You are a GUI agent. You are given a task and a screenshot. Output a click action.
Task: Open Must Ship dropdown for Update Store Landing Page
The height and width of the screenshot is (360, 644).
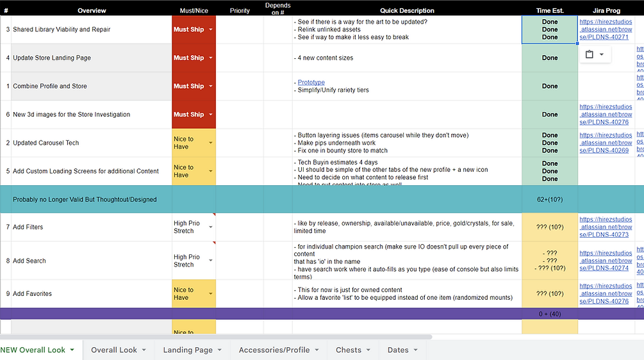coord(211,58)
